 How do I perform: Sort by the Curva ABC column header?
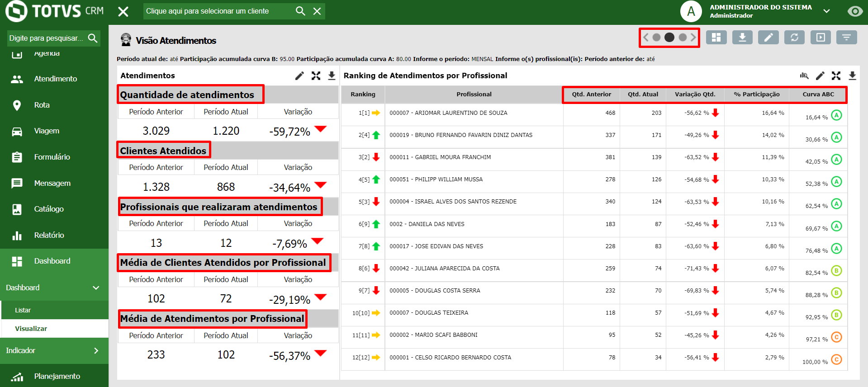(x=818, y=94)
